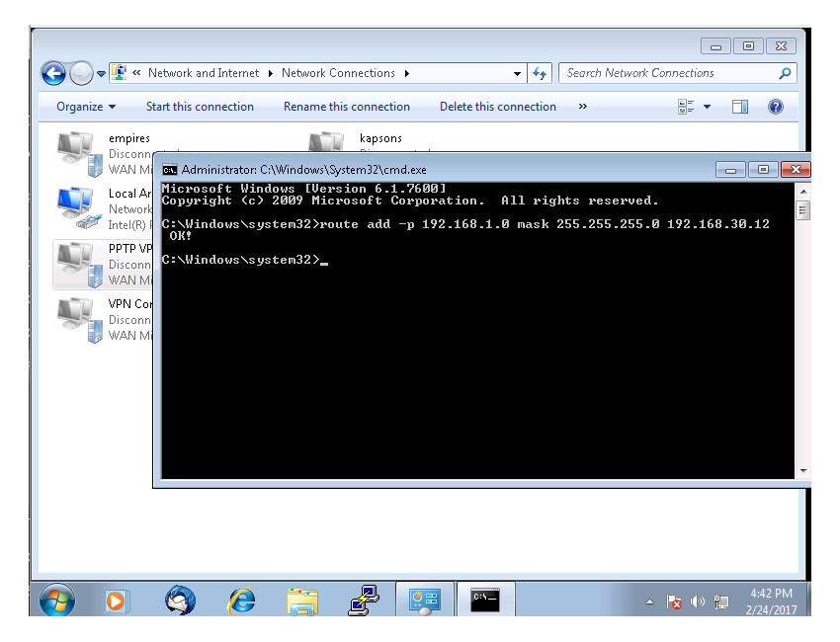Image resolution: width=840 pixels, height=642 pixels.
Task: Click the search magnifier icon
Action: (786, 73)
